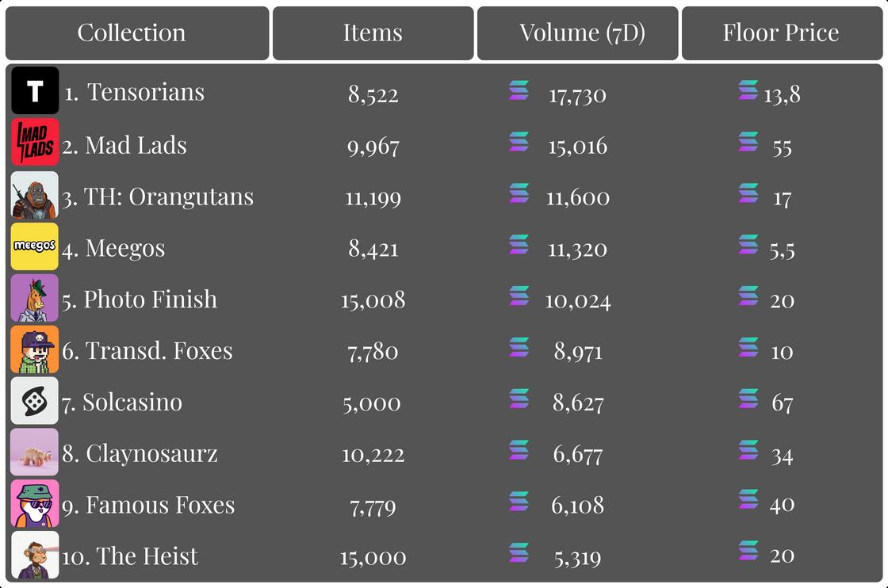This screenshot has width=888, height=588.
Task: Sort by the Volume (7D) header
Action: coord(577,32)
